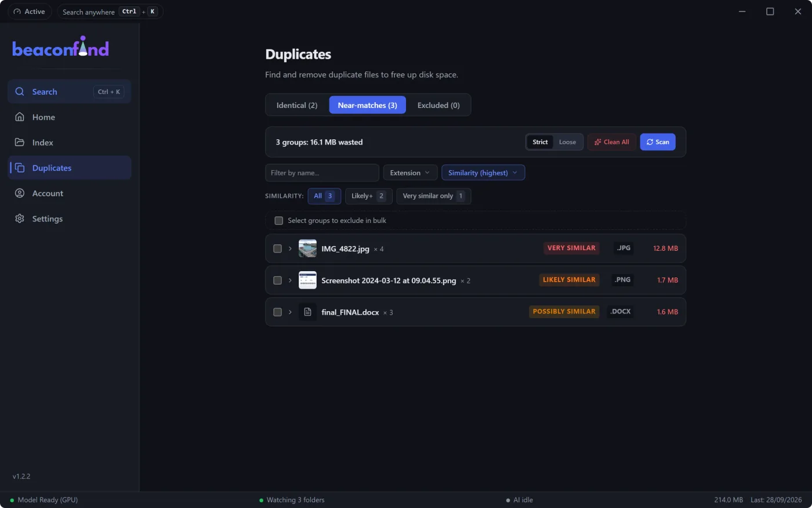Filter similarity by Likely+

pyautogui.click(x=369, y=196)
